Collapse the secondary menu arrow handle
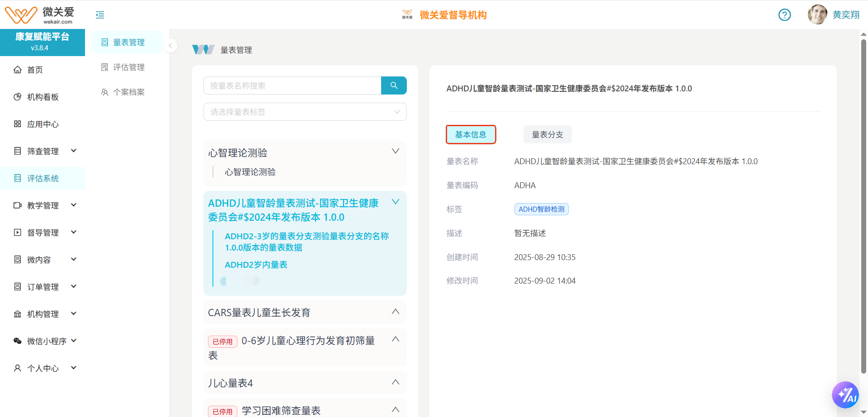868x417 pixels. click(170, 46)
